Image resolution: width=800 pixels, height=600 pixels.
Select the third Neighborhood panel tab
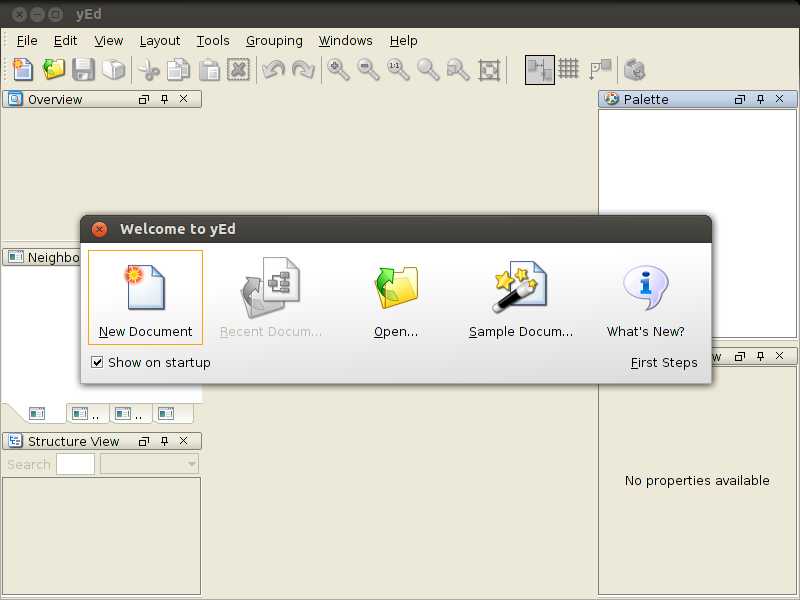pos(129,413)
